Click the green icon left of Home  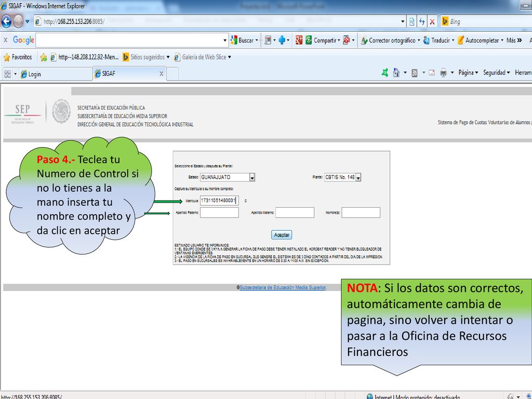pos(385,72)
